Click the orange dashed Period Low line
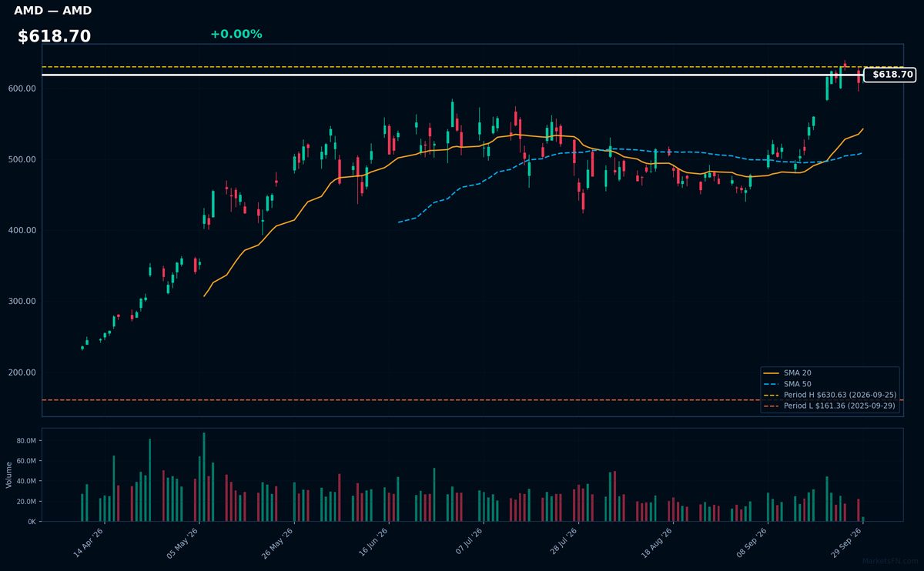Image resolution: width=924 pixels, height=571 pixels. coord(472,400)
